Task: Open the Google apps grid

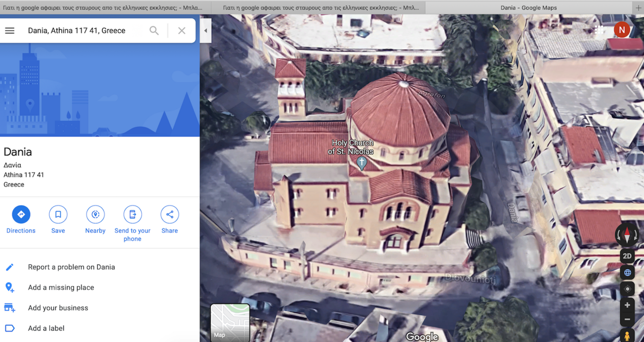Action: point(599,30)
